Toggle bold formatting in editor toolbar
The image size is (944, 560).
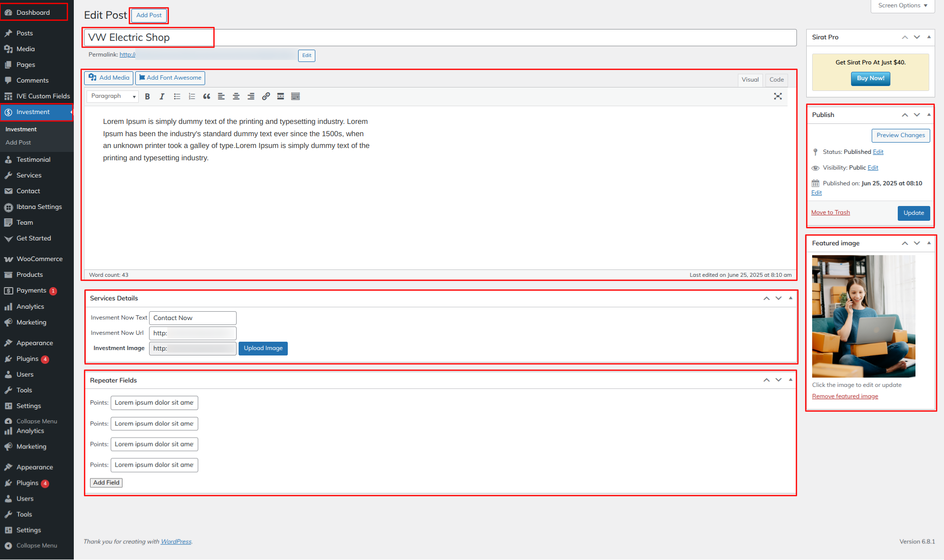point(147,96)
